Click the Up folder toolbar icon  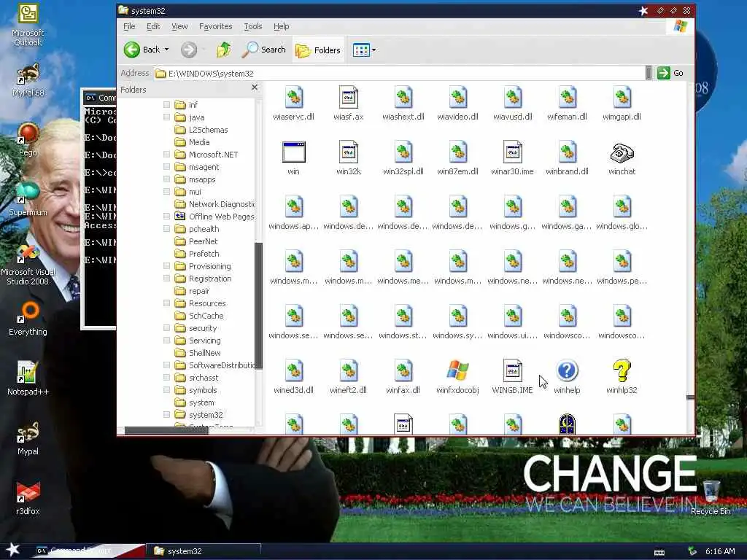(224, 50)
